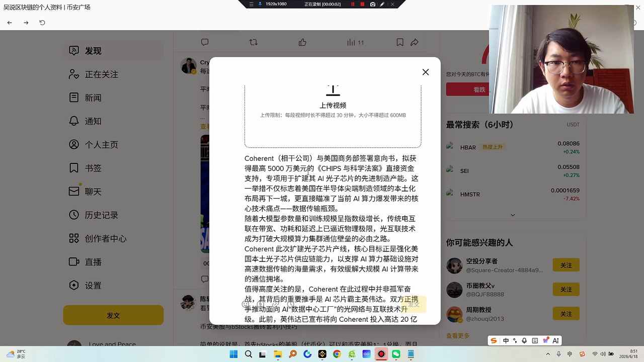
Task: Close the post composer dialog
Action: (x=426, y=72)
